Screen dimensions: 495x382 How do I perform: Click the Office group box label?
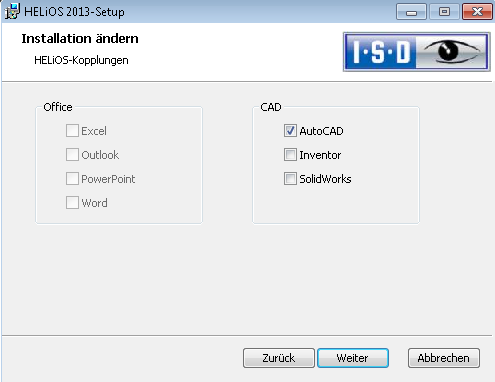(x=58, y=107)
